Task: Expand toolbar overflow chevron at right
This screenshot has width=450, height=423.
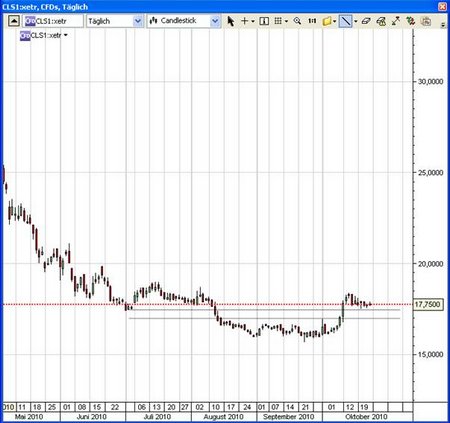Action: (x=443, y=24)
